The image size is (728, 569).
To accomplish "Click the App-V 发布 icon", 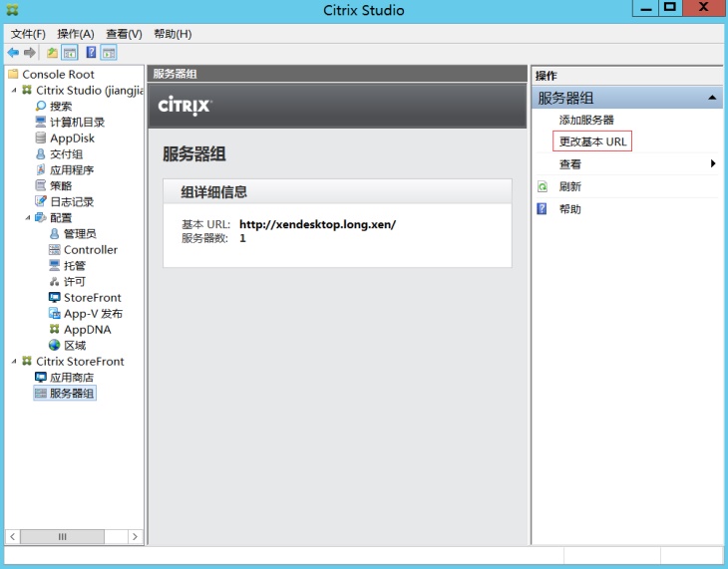I will [54, 313].
